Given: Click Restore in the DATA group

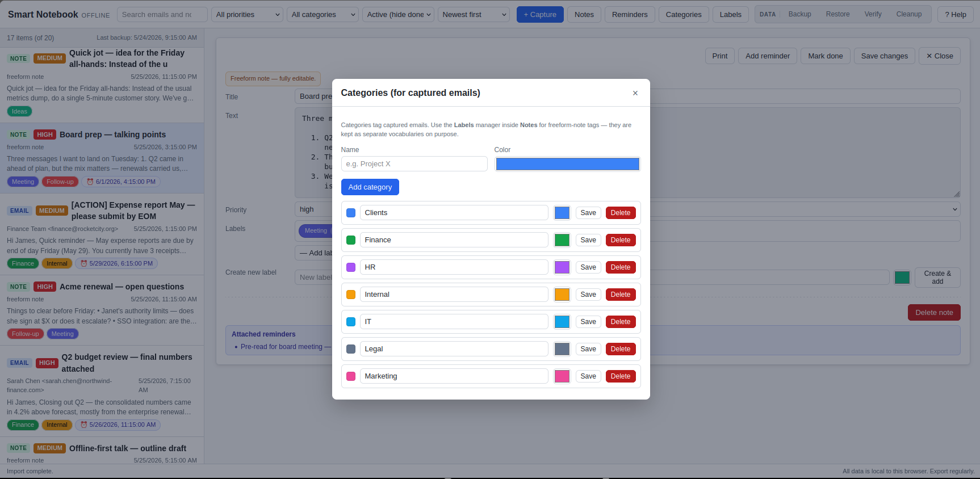Looking at the screenshot, I should click(x=837, y=14).
